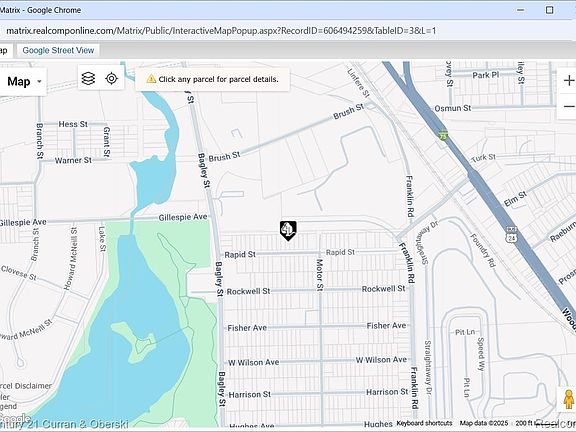The width and height of the screenshot is (576, 432).
Task: Select the Map tab at far left
Action: pyautogui.click(x=4, y=50)
